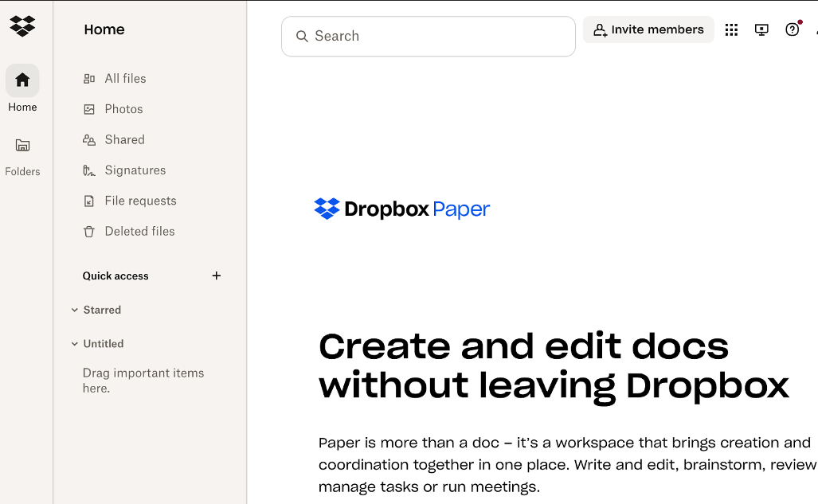Click the Folders label in left rail
Viewport: 818px width, 504px height.
point(22,172)
